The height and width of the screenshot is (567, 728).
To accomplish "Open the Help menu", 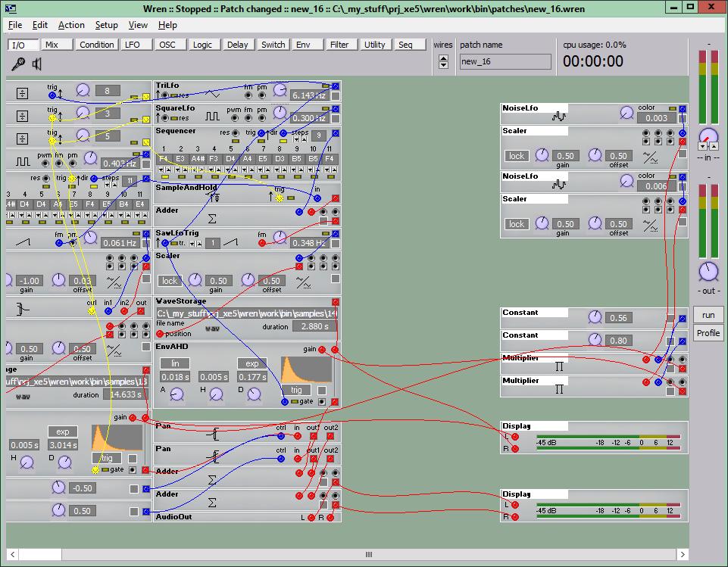I will pyautogui.click(x=167, y=25).
